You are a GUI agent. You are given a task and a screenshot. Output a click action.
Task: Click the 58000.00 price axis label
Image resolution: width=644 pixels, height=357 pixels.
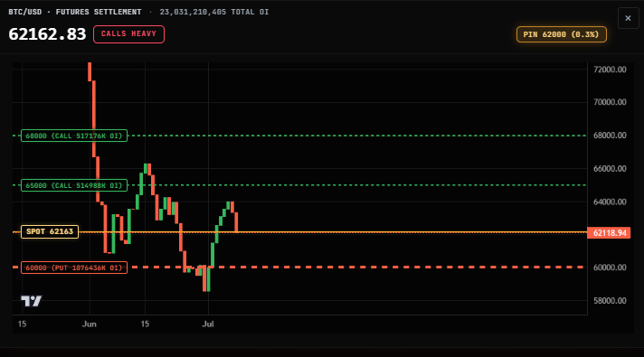tap(610, 301)
